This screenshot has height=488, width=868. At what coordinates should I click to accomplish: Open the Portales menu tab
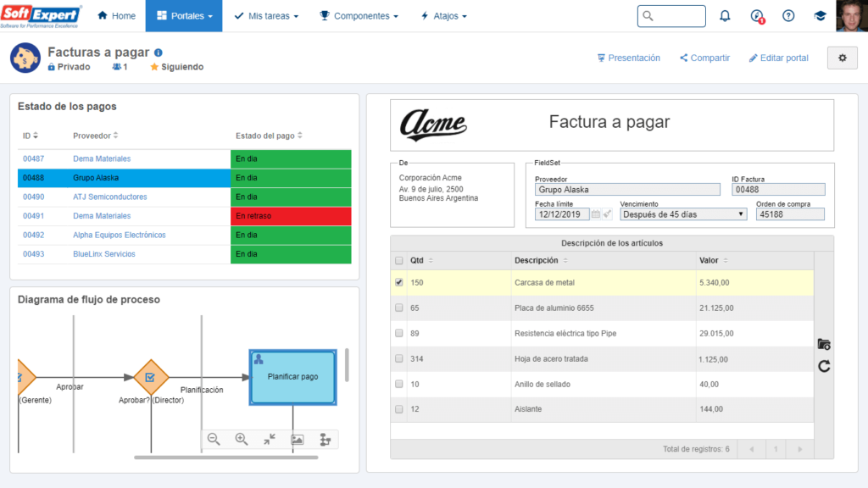(x=183, y=16)
